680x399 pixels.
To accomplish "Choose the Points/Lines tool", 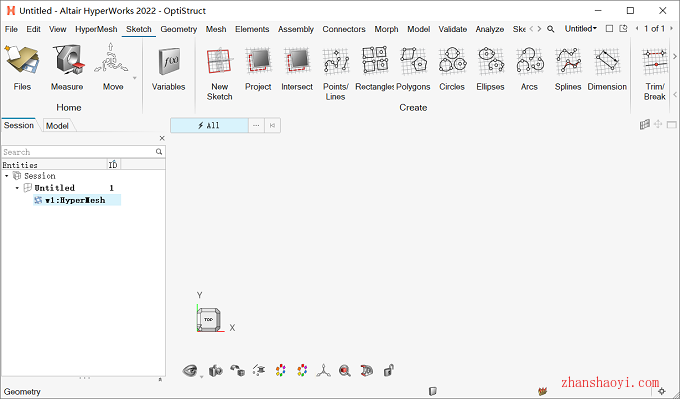I will click(x=335, y=74).
